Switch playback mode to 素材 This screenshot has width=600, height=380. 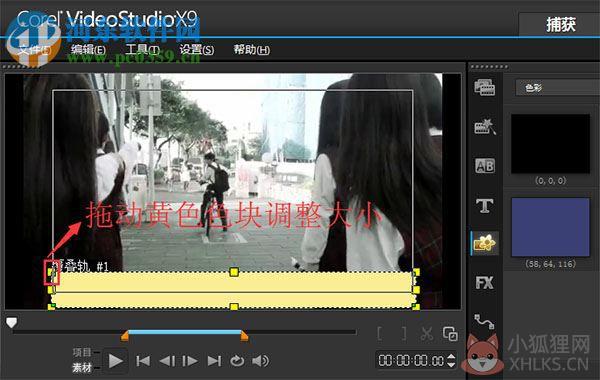coord(83,368)
